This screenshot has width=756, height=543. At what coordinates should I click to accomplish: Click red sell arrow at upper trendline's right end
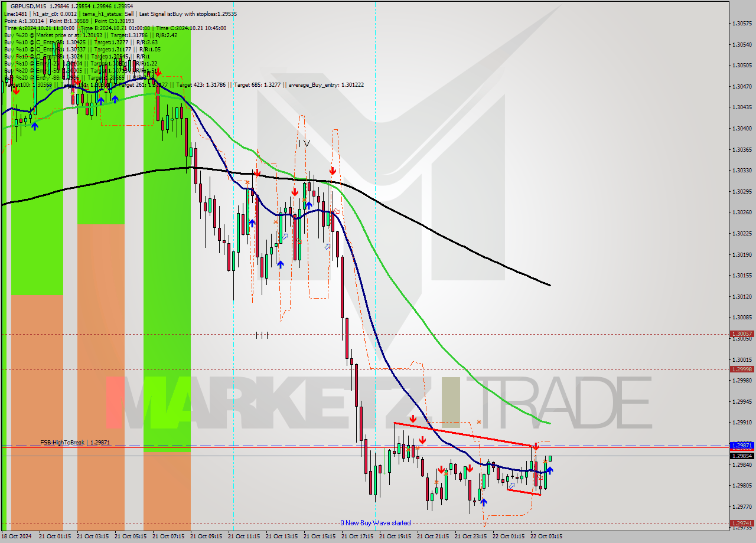click(x=535, y=446)
